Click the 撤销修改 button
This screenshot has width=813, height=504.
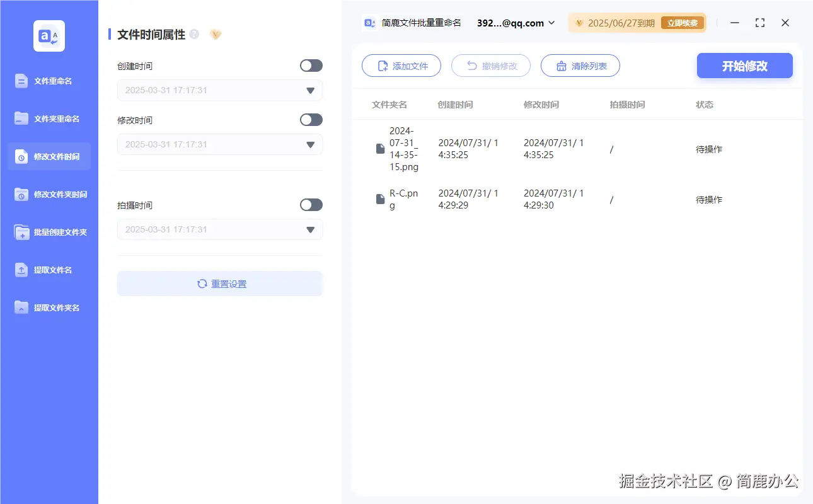(x=491, y=66)
